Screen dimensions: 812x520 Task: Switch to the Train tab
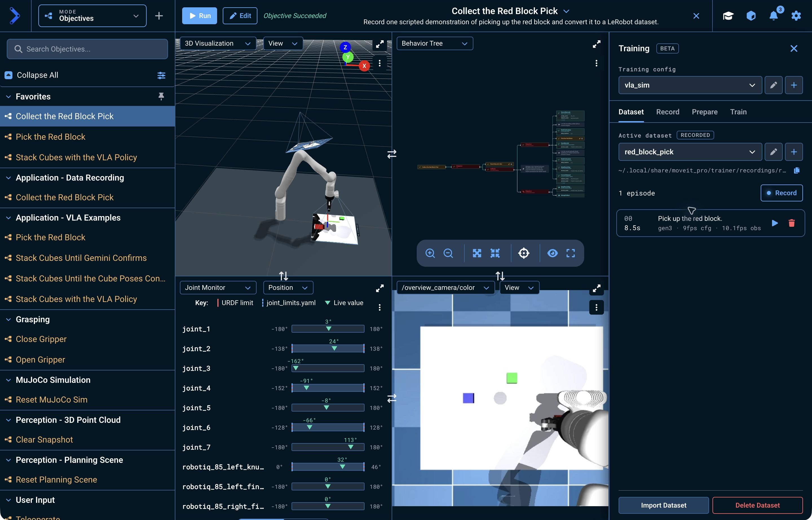coord(738,112)
